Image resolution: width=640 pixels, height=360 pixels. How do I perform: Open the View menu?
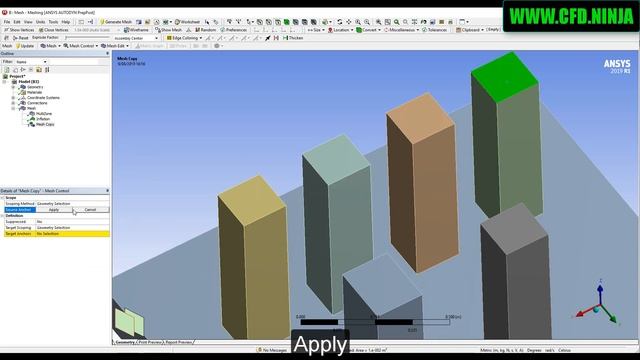[28, 22]
